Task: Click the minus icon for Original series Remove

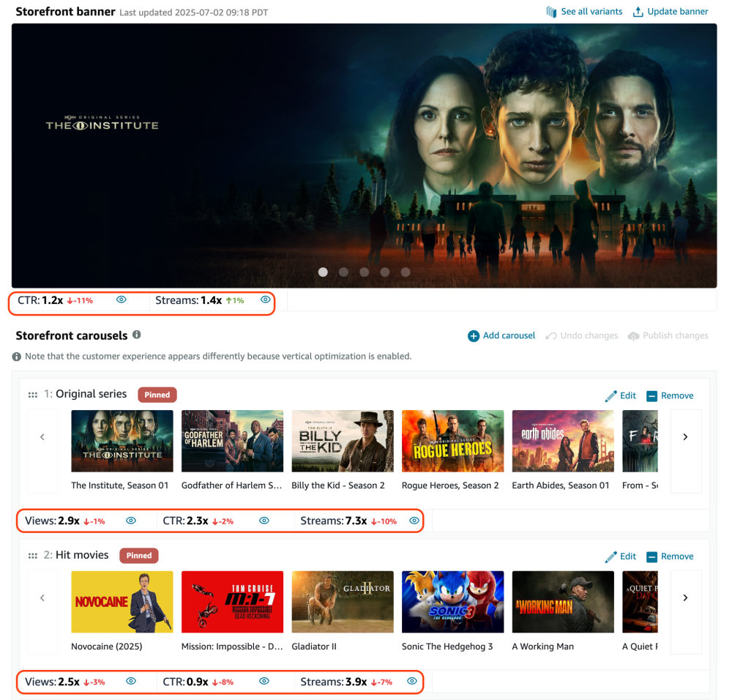Action: (651, 396)
